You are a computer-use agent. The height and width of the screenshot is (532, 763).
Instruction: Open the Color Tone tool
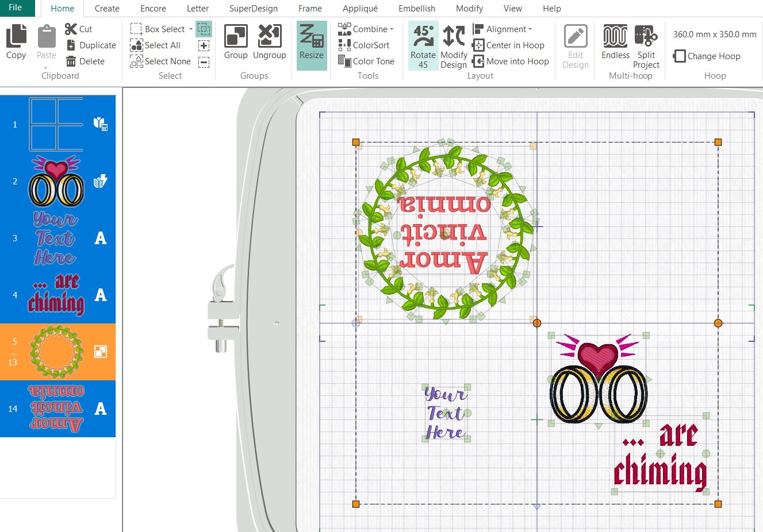pos(366,61)
